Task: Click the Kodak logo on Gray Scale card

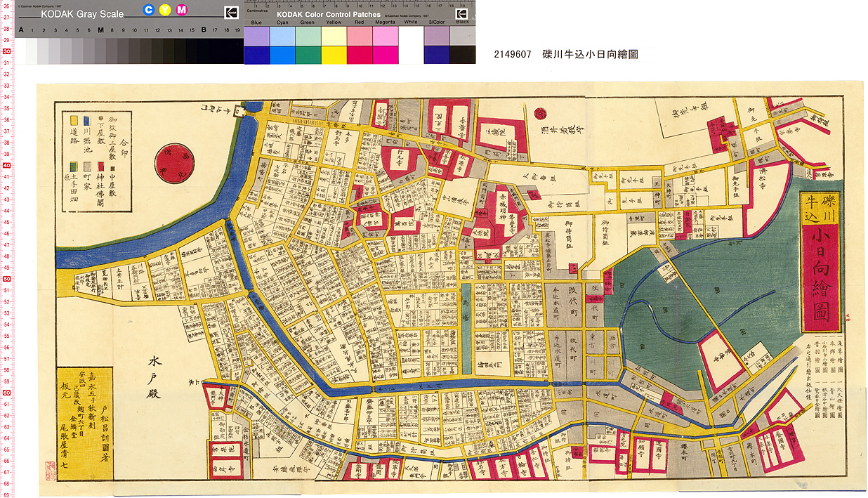Action: coord(230,12)
